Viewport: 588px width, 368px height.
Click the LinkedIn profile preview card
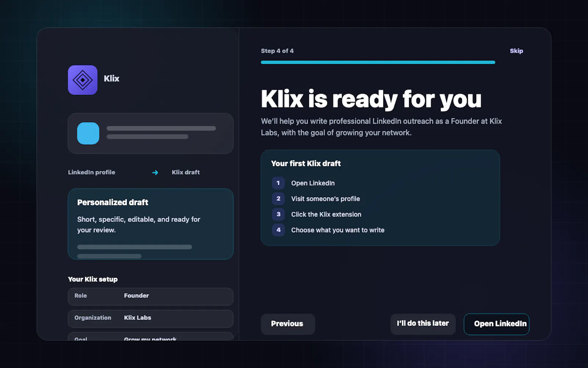(x=151, y=133)
